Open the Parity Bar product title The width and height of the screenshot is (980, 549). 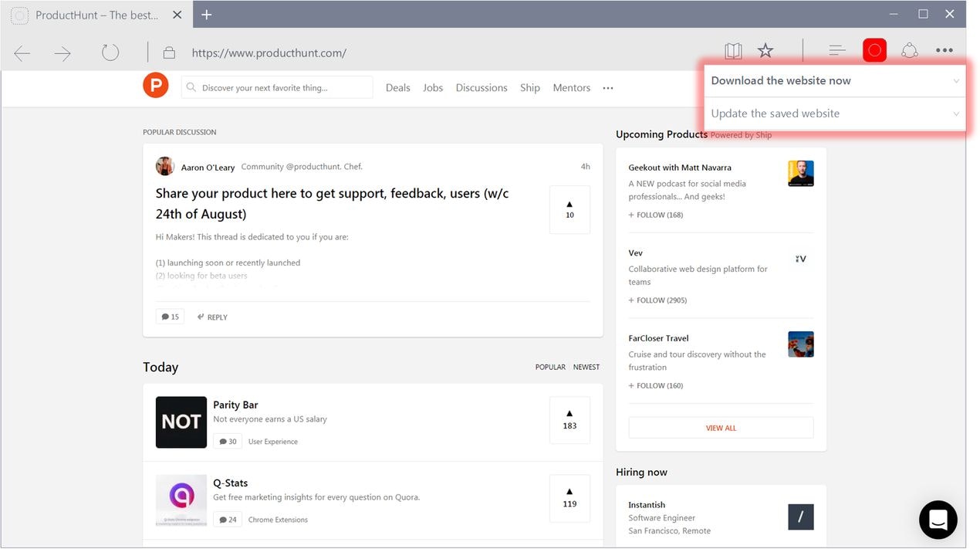click(235, 405)
